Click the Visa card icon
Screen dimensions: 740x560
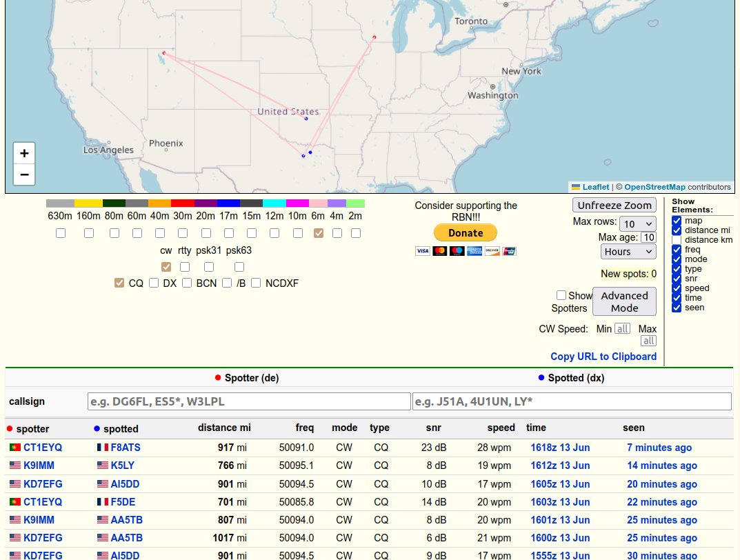(422, 251)
